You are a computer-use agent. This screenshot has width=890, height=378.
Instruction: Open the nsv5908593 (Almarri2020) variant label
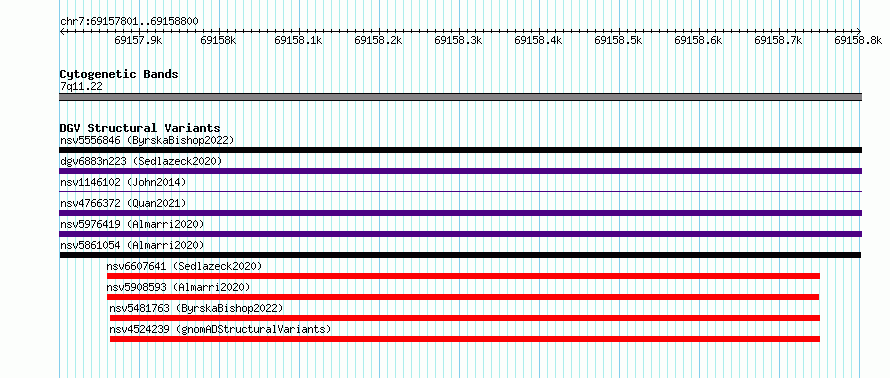(x=178, y=287)
